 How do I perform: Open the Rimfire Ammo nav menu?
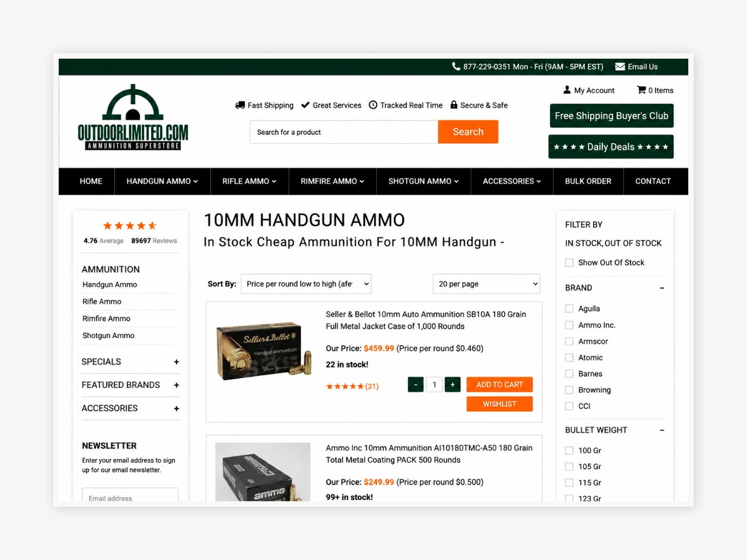332,181
